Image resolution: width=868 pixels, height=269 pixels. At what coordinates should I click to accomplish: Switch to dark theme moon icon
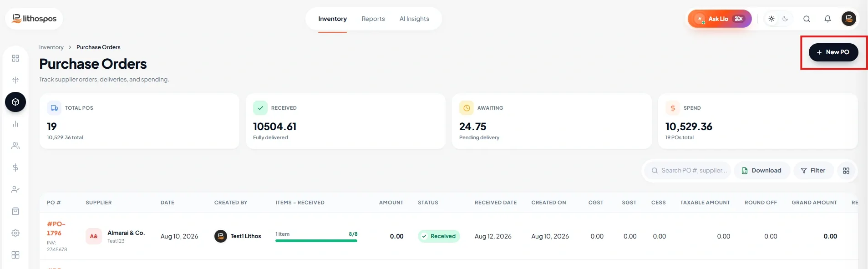pos(785,19)
